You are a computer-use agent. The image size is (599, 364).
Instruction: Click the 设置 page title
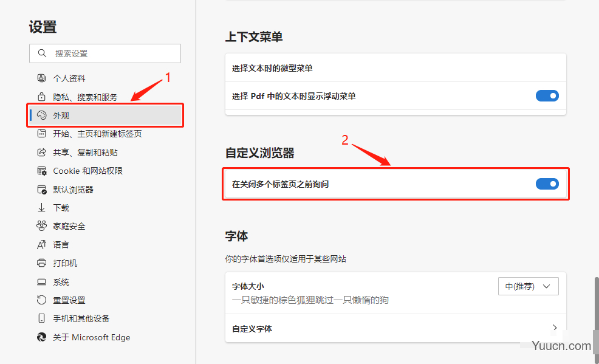43,27
